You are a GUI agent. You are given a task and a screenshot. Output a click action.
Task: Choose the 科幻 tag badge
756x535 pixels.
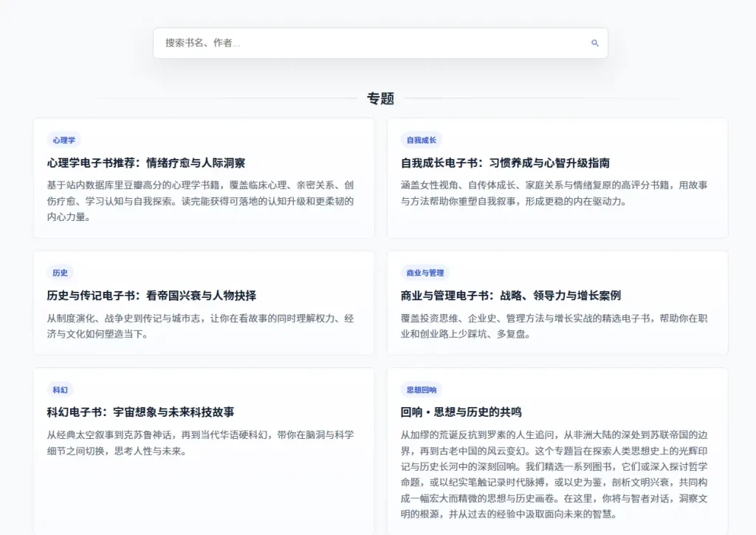tap(60, 389)
